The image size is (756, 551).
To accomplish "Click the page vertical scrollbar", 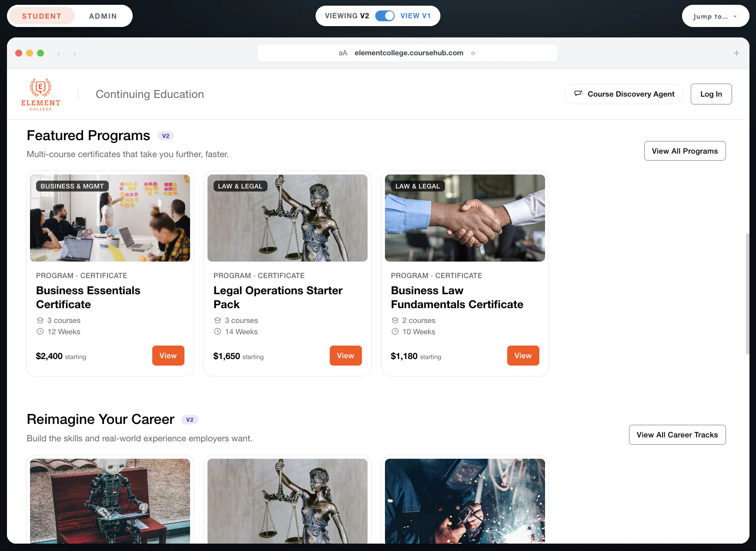I will point(747,294).
